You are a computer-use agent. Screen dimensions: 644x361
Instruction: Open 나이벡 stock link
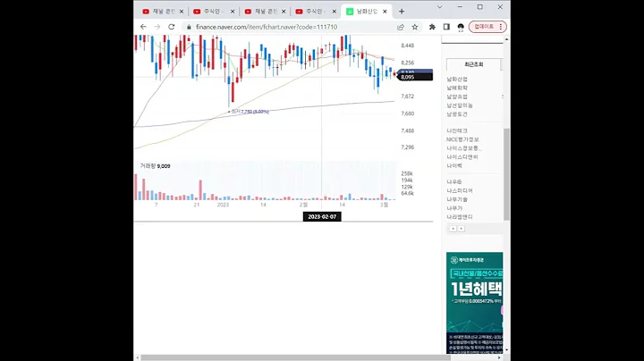point(454,165)
